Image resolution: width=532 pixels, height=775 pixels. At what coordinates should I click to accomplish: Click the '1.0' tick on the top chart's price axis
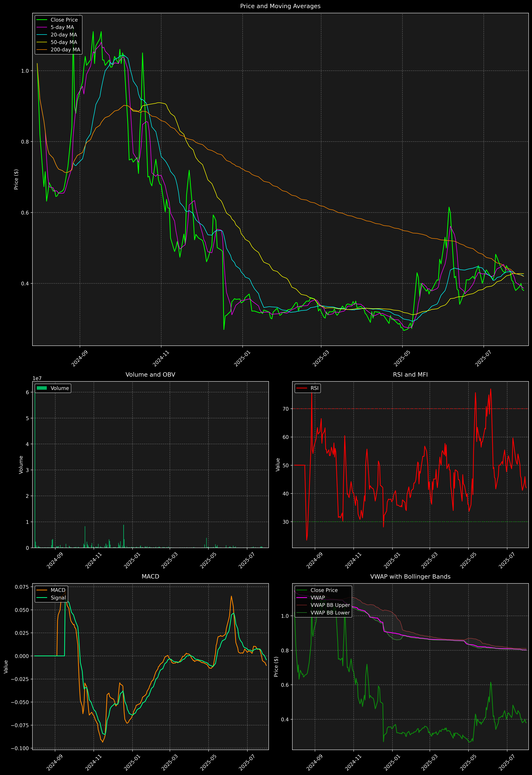tap(25, 71)
